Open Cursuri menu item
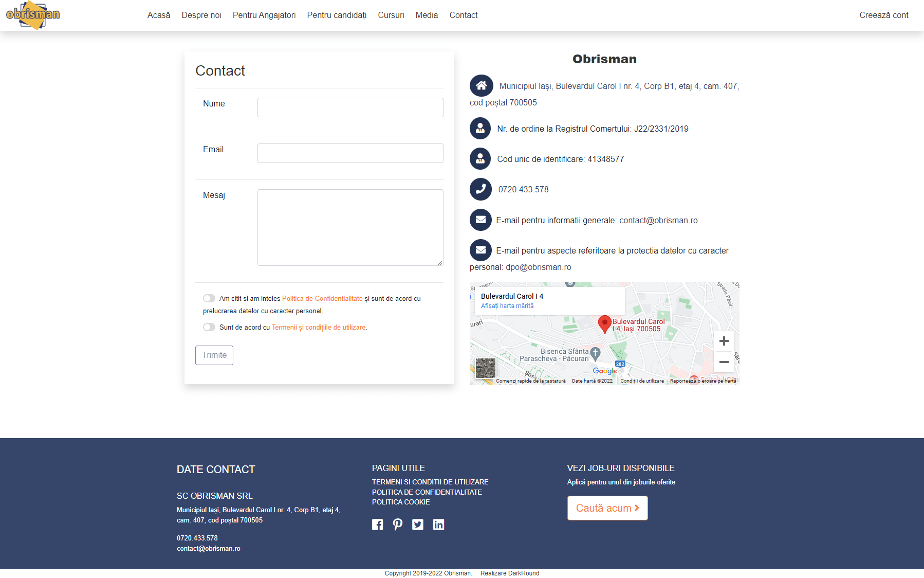The width and height of the screenshot is (924, 578). click(x=391, y=15)
